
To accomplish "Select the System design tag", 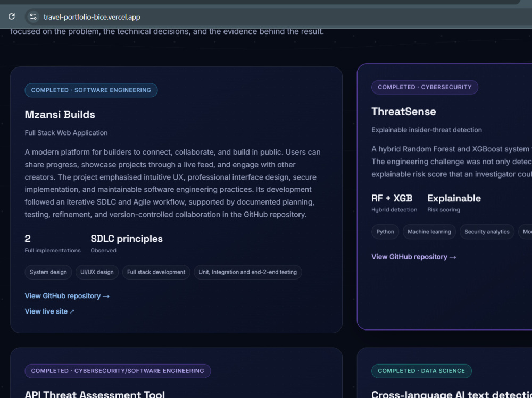I will click(48, 272).
